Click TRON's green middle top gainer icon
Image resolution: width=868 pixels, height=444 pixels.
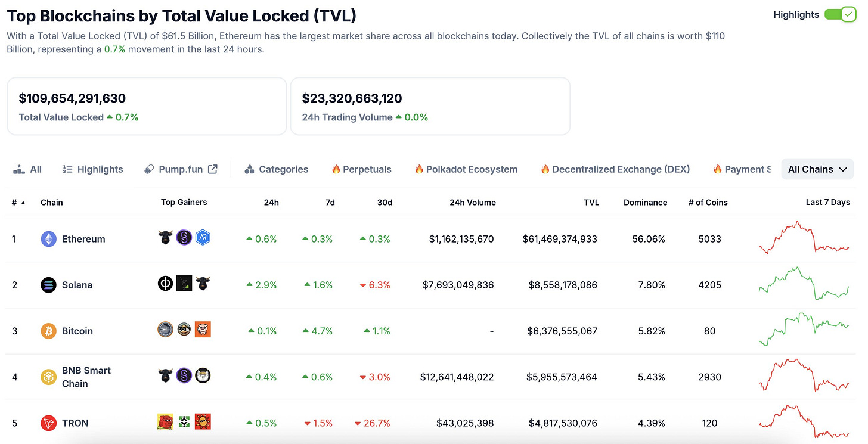(x=184, y=421)
